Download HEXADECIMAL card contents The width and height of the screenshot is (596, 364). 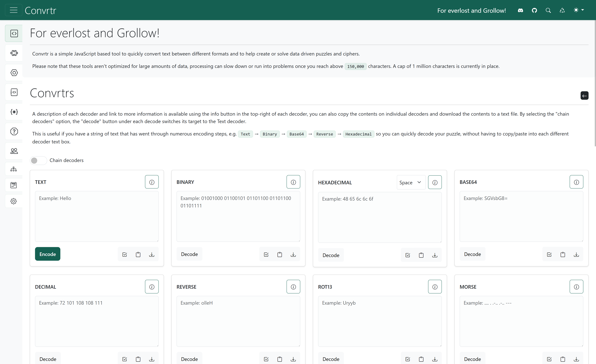pyautogui.click(x=435, y=255)
